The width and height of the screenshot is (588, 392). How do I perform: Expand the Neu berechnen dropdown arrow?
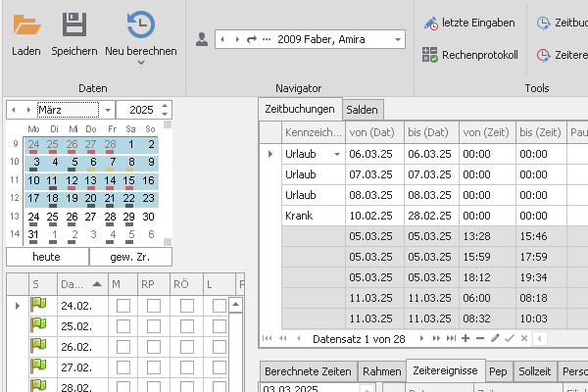coord(140,63)
